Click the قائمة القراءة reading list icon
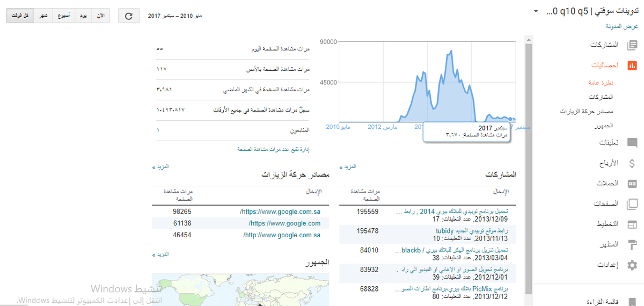 [632, 301]
